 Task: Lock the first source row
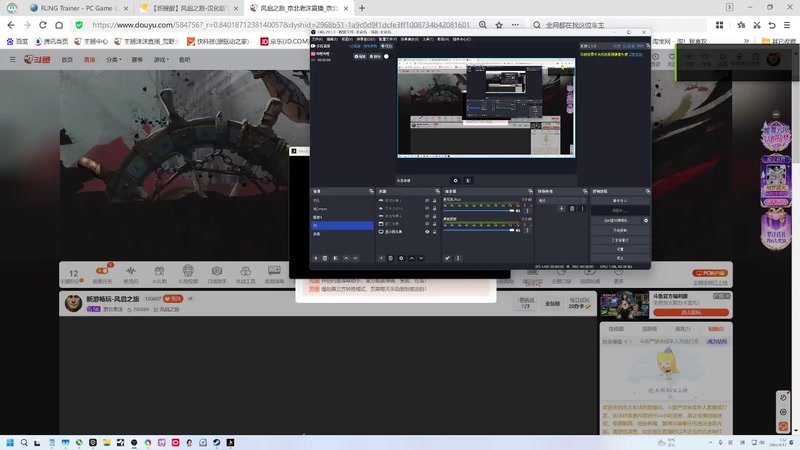[x=435, y=201]
